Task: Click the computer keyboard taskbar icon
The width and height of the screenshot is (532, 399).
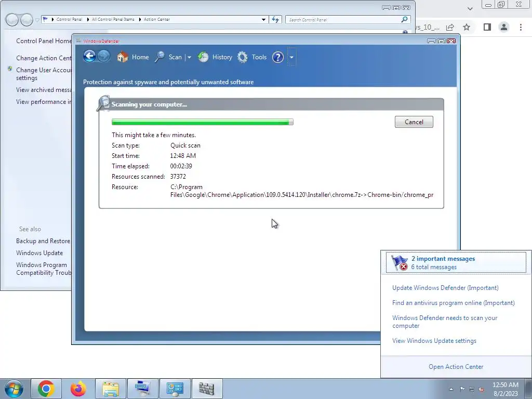Action: pyautogui.click(x=142, y=389)
